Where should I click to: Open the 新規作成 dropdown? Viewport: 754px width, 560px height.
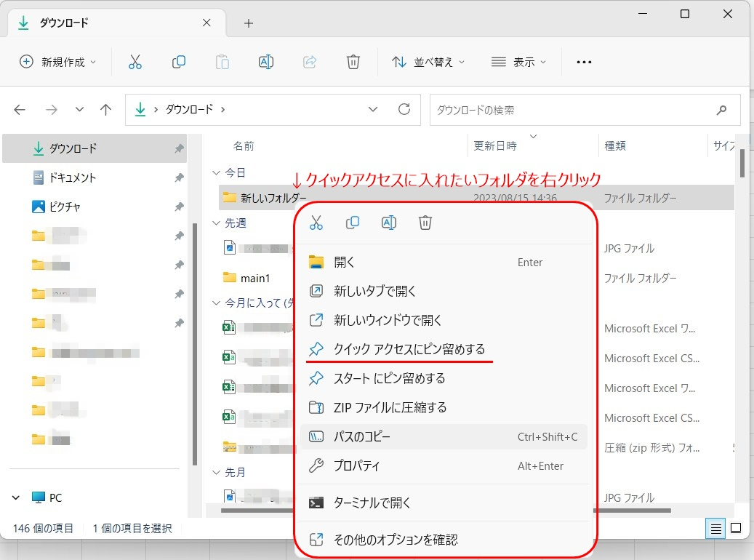coord(57,62)
